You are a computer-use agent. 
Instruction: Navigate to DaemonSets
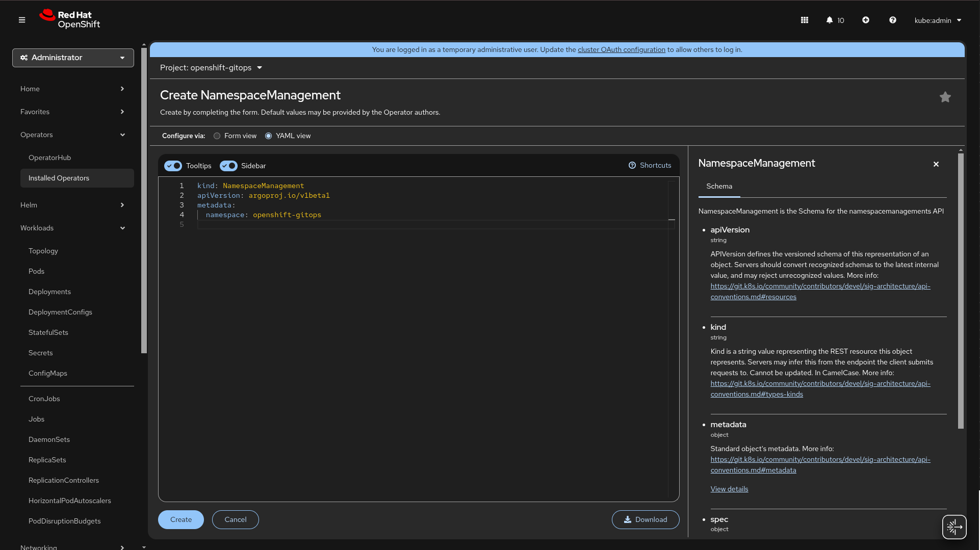click(x=49, y=439)
